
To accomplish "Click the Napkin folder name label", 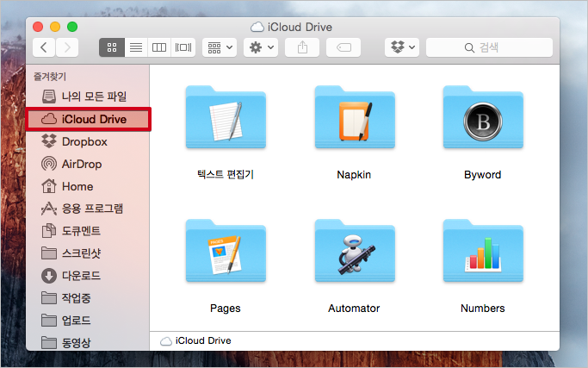I will (x=354, y=175).
